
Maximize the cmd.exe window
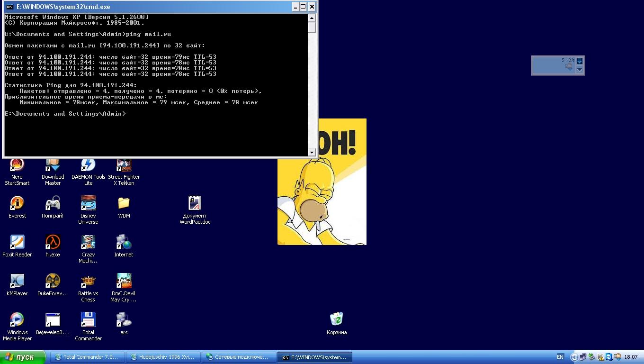[x=303, y=7]
